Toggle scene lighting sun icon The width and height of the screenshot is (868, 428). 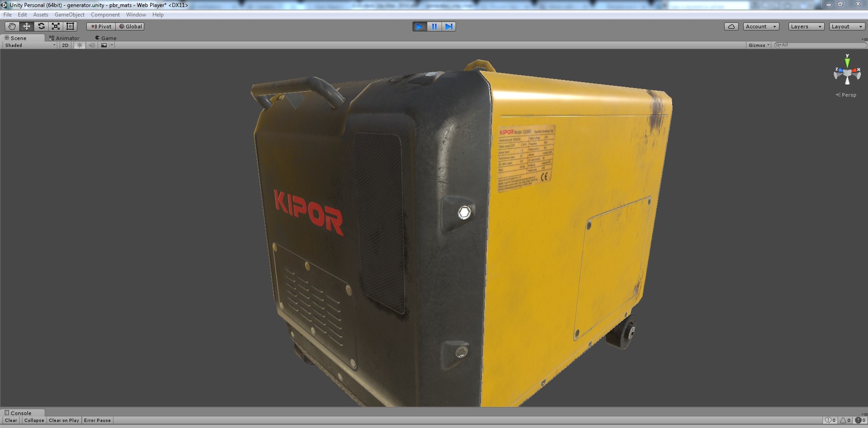[x=80, y=45]
